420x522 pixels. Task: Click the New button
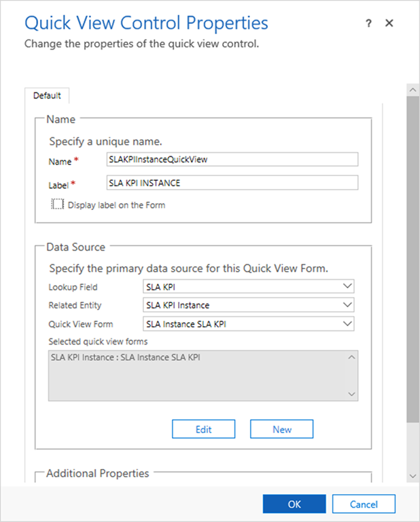(281, 429)
